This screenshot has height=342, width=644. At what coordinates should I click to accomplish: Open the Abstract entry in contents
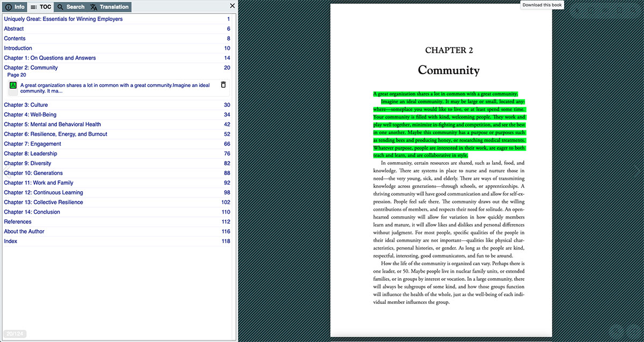pyautogui.click(x=117, y=28)
